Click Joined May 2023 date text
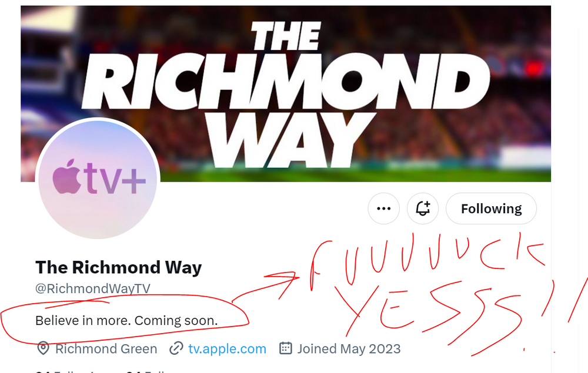Screen dimensions: 588x373 click(349, 349)
